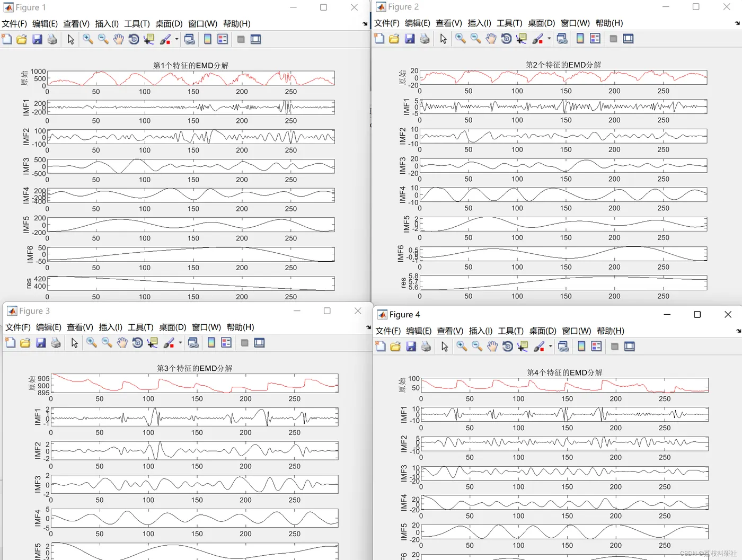Screen dimensions: 742x560
Task: Click the IMF5 subplot in Figure 4
Action: pos(565,532)
